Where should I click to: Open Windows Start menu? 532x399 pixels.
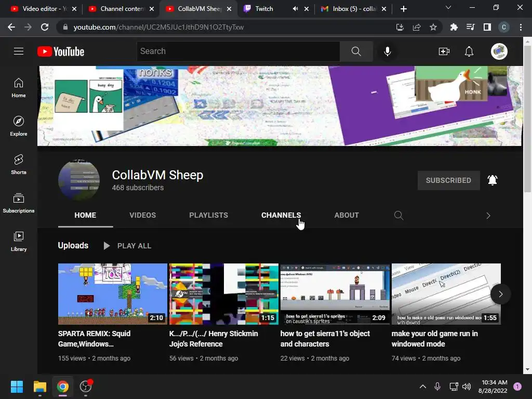coord(17,387)
